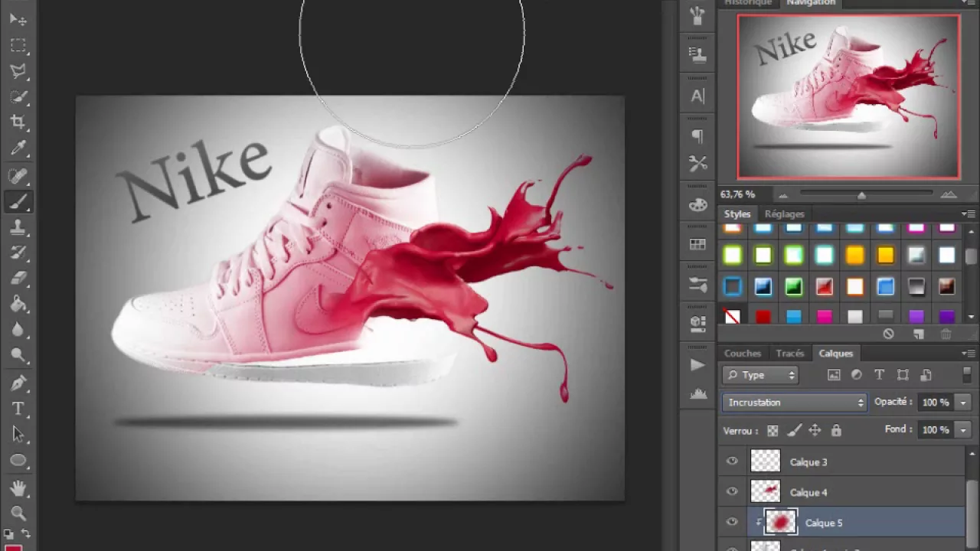Select the Blur tool

point(18,330)
